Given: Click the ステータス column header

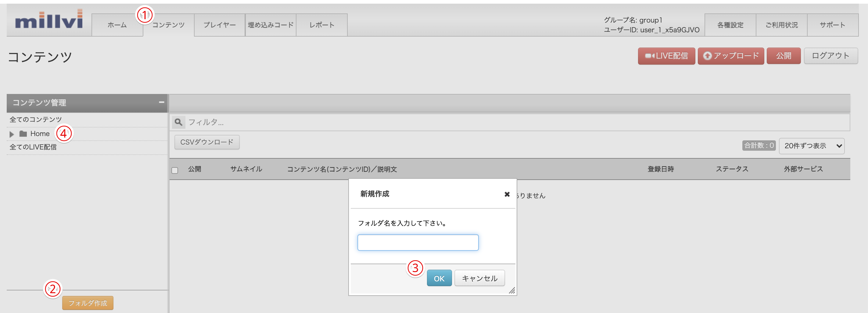Looking at the screenshot, I should [732, 169].
